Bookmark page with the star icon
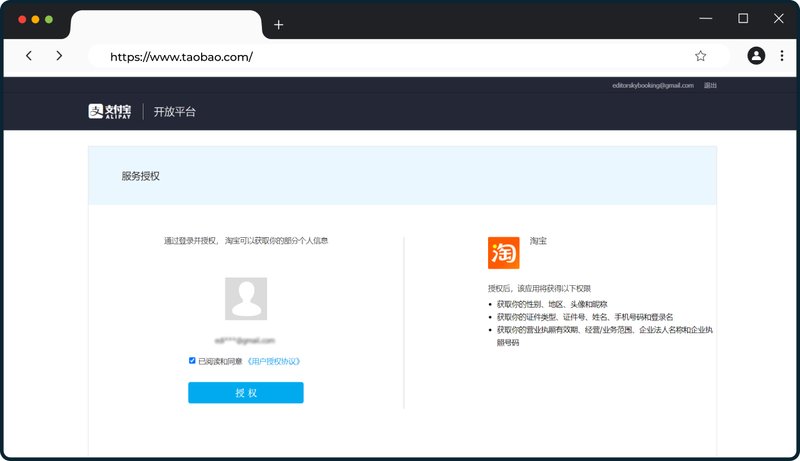This screenshot has width=800, height=461. [701, 56]
